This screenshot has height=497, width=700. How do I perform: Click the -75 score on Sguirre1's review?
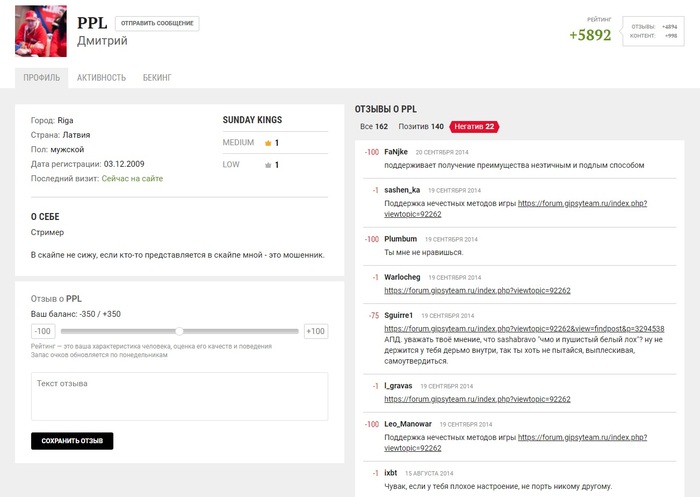[374, 315]
